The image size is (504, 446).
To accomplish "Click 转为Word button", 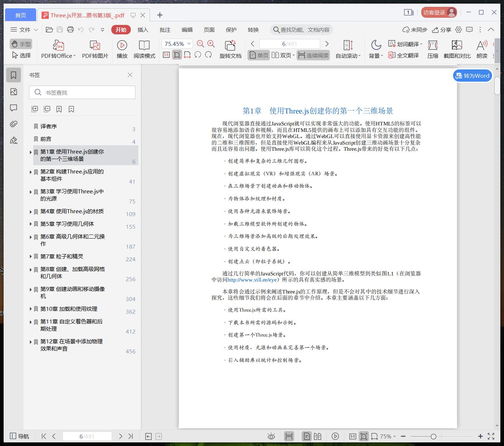I will (473, 76).
